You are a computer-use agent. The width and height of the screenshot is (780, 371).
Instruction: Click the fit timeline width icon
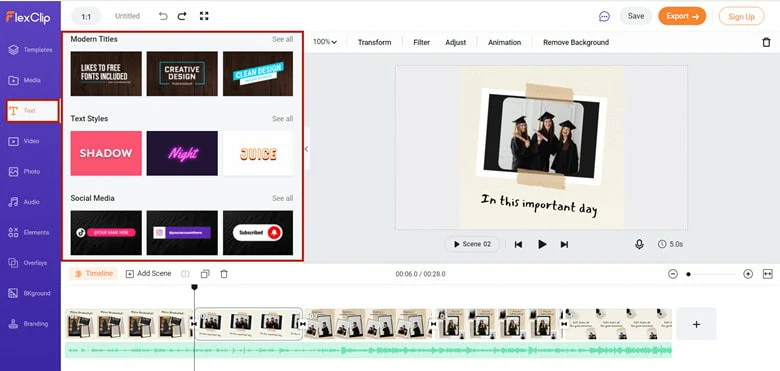tap(768, 274)
